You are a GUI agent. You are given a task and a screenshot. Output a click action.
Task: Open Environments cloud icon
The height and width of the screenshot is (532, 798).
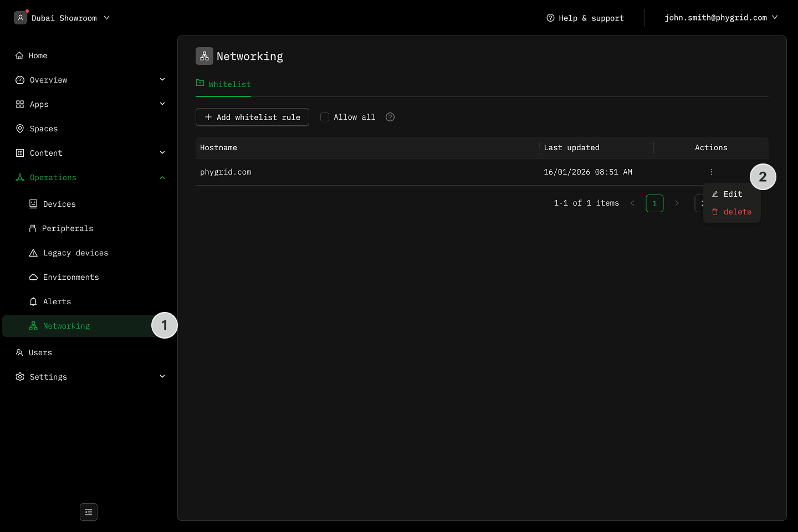click(33, 277)
